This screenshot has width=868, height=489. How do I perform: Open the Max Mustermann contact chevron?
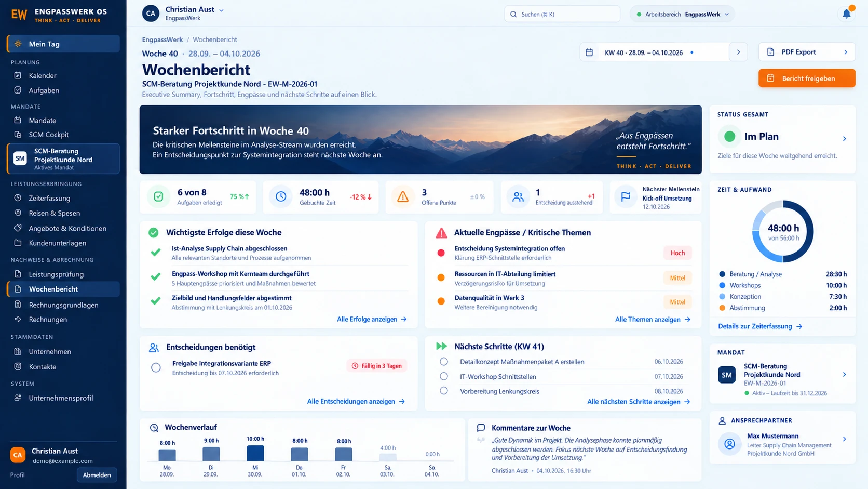845,439
